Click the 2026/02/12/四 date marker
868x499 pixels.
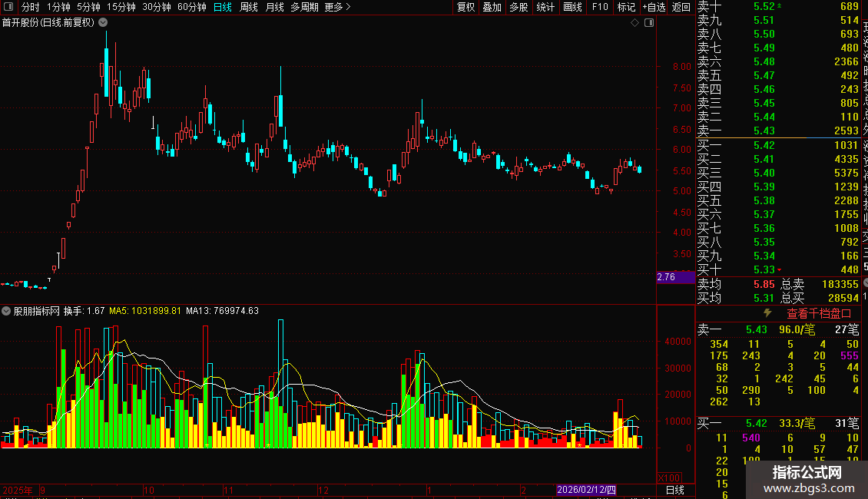tap(586, 490)
